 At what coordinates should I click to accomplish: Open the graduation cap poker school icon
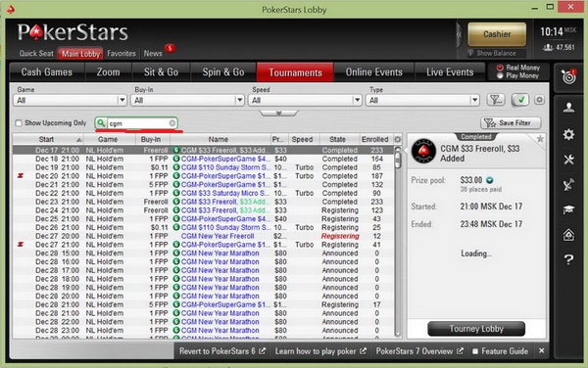(x=568, y=209)
